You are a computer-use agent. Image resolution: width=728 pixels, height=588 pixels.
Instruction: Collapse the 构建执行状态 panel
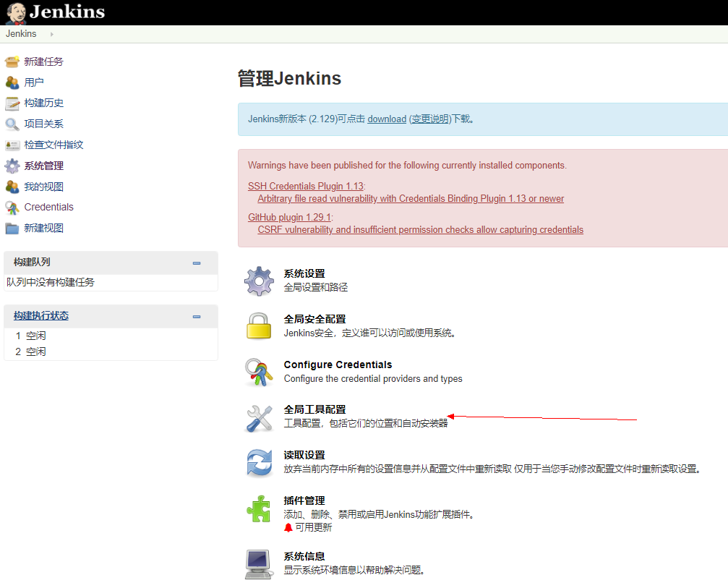click(x=197, y=317)
